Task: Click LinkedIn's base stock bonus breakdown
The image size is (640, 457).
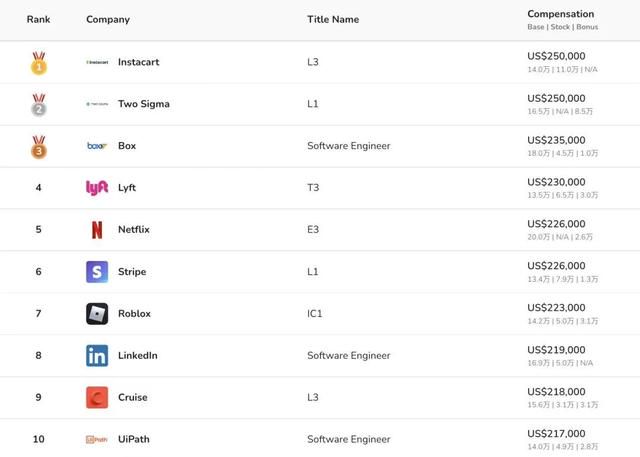Action: (560, 363)
